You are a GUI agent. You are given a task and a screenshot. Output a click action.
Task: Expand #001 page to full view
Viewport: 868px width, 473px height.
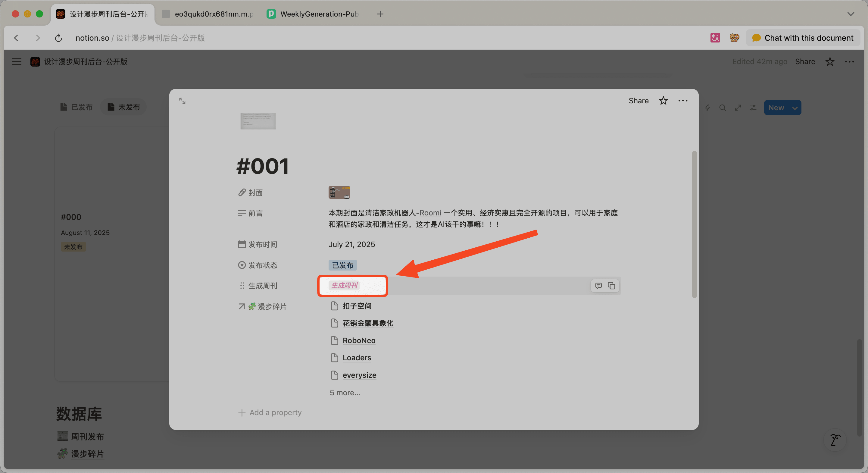[x=182, y=100]
